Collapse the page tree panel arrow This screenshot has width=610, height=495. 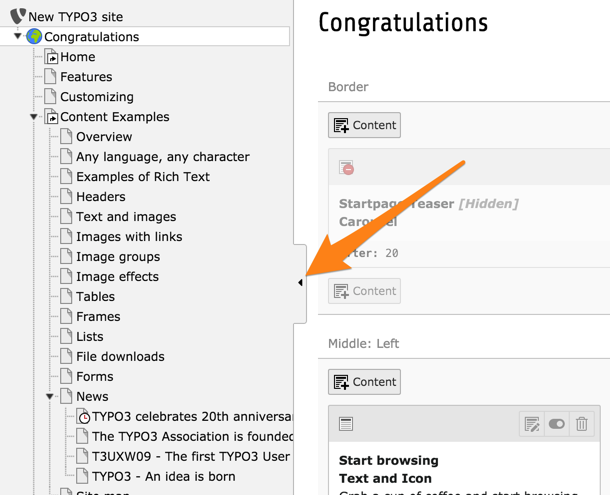[x=300, y=283]
